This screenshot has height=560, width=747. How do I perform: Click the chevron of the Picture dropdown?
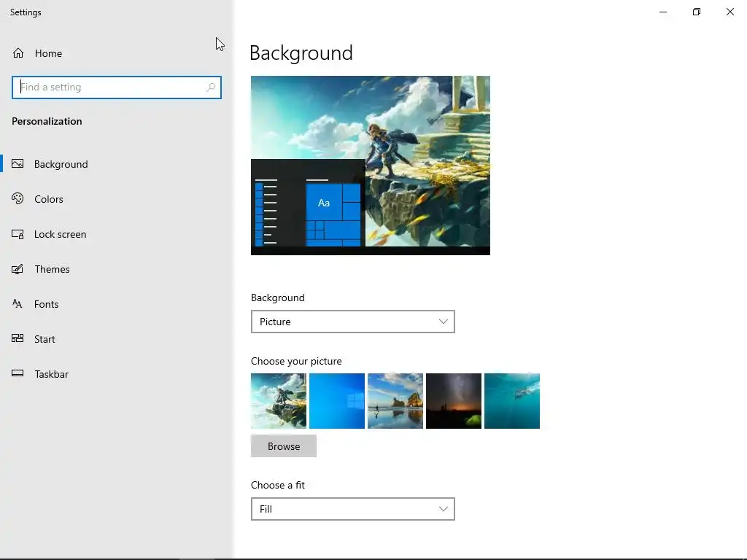point(443,322)
